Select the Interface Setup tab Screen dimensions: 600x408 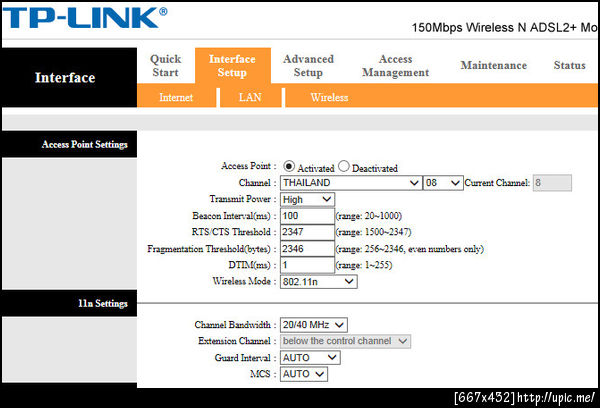[233, 65]
